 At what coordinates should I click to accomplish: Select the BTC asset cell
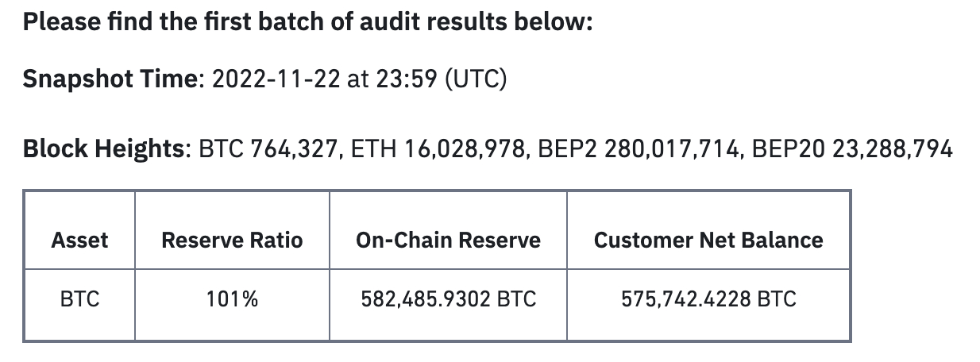[79, 299]
